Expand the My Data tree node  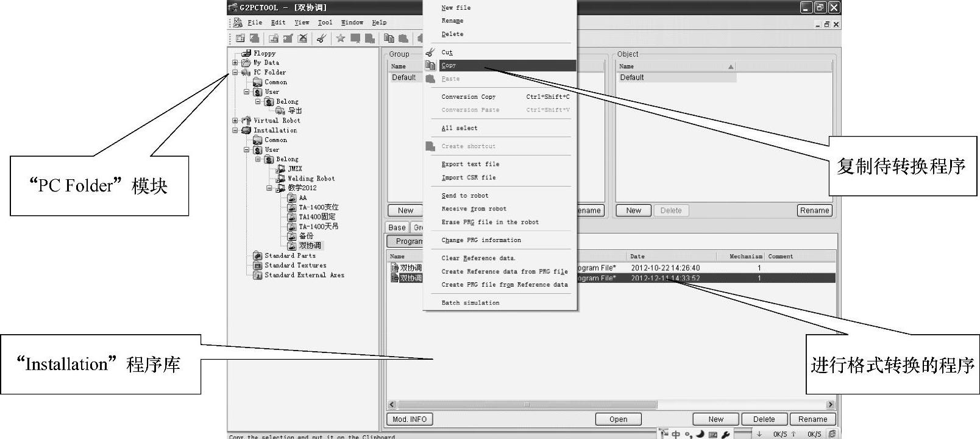coord(235,63)
